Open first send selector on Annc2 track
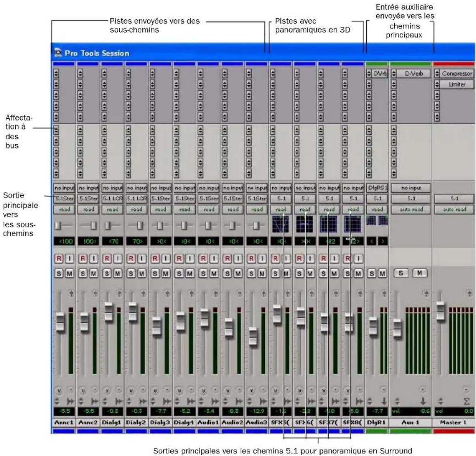The image size is (476, 456). [80, 130]
